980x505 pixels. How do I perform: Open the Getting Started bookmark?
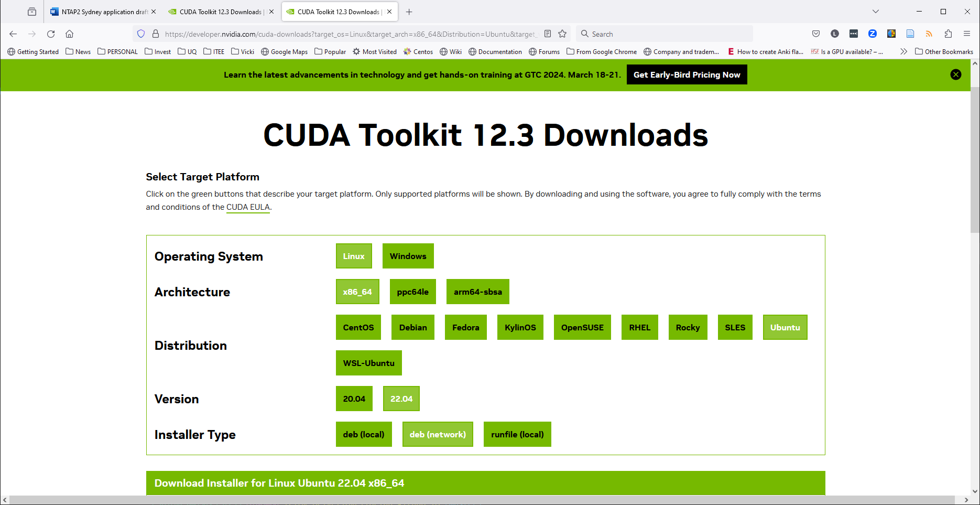click(x=33, y=51)
